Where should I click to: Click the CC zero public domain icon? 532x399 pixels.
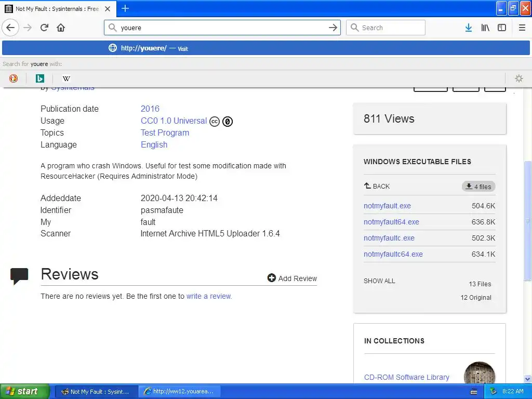click(228, 122)
